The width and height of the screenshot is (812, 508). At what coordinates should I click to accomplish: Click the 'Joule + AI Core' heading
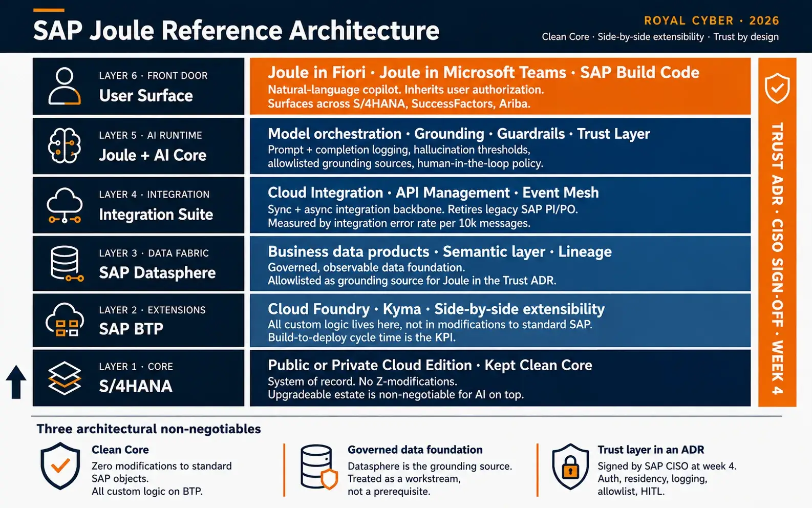pyautogui.click(x=153, y=155)
